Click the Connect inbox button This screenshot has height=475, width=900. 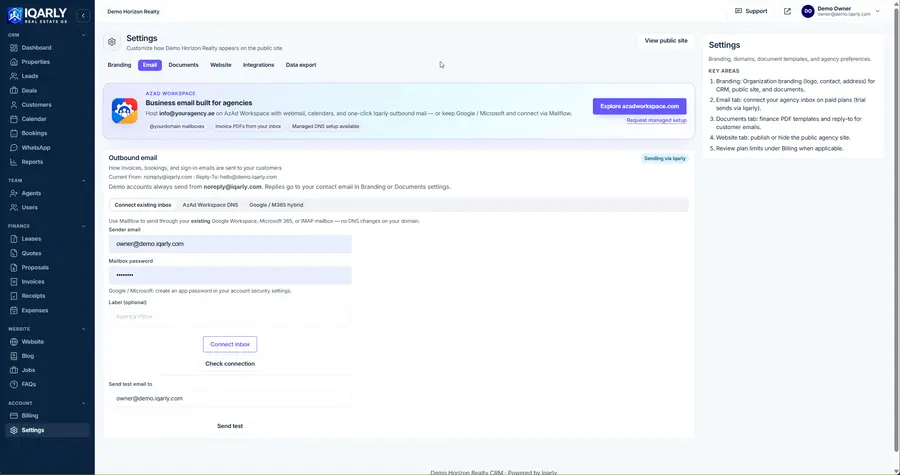click(230, 344)
